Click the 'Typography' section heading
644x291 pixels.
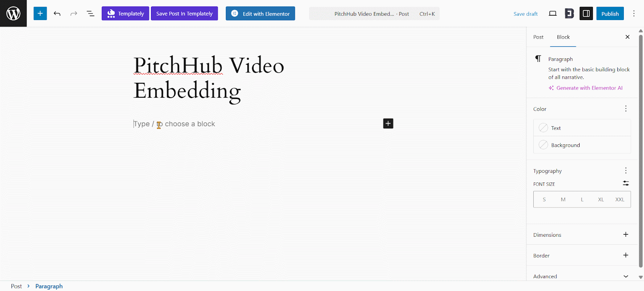[547, 171]
